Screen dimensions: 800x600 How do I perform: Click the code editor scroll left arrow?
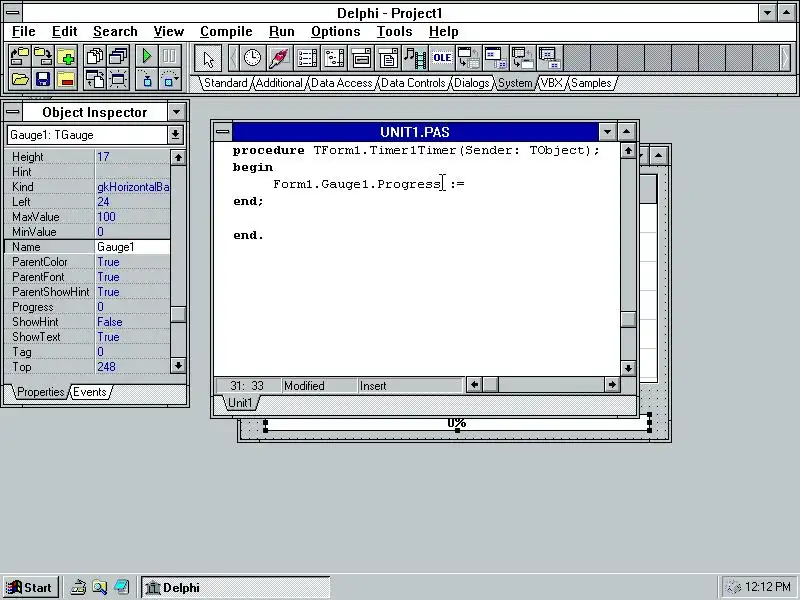(x=474, y=385)
